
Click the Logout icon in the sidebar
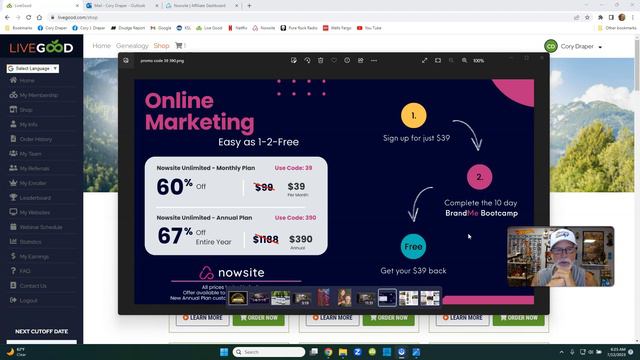click(13, 300)
